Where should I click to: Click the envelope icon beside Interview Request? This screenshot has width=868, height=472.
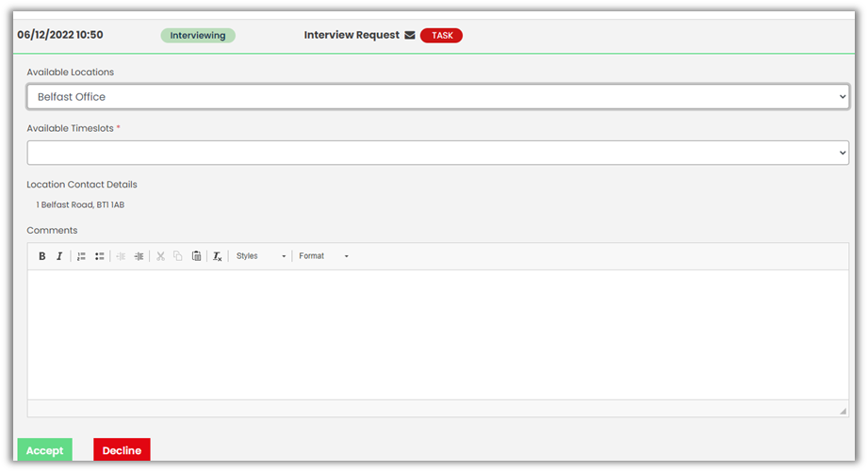[x=410, y=36]
